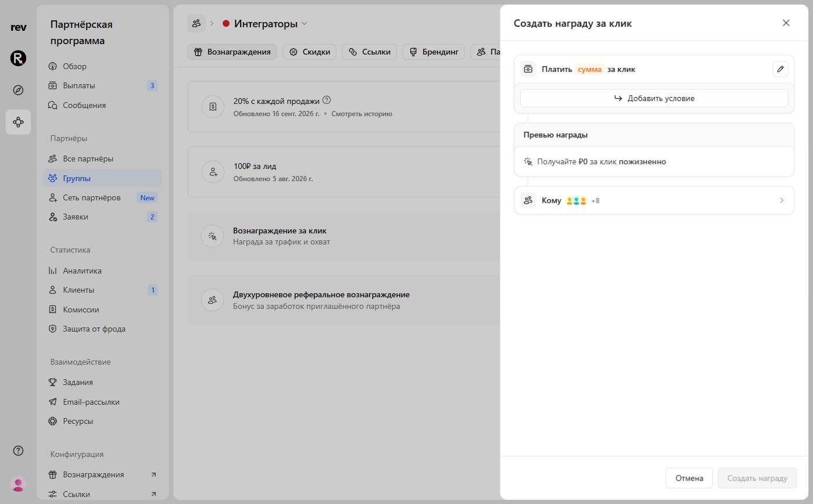The width and height of the screenshot is (813, 504).
Task: Go to Все партнёры
Action: click(x=102, y=159)
